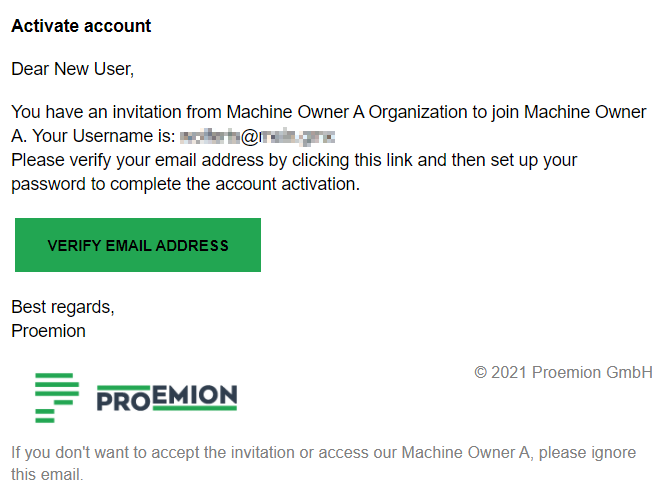Screen dimensions: 672x501
Task: Click the "this email." footer ending
Action: 47,474
